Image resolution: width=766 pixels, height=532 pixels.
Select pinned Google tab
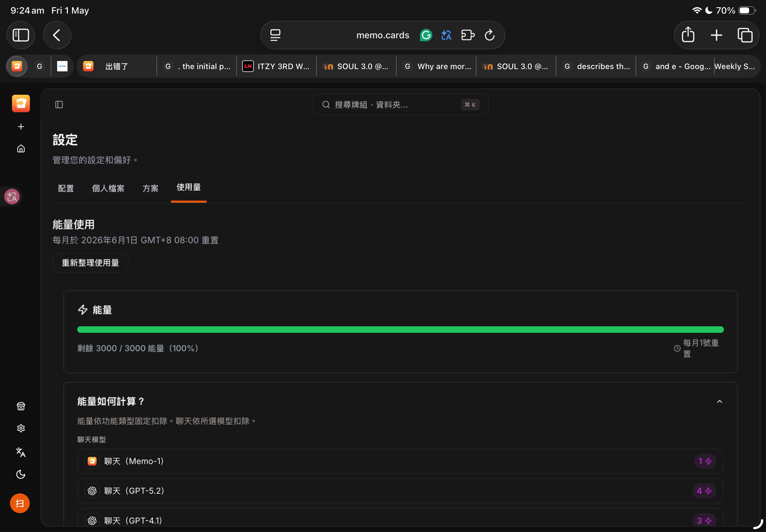point(39,66)
